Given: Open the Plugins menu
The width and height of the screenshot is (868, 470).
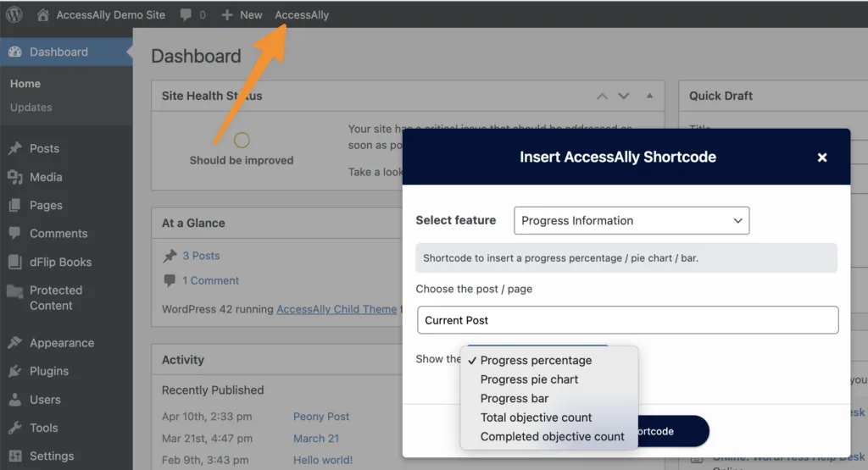Looking at the screenshot, I should coord(49,371).
